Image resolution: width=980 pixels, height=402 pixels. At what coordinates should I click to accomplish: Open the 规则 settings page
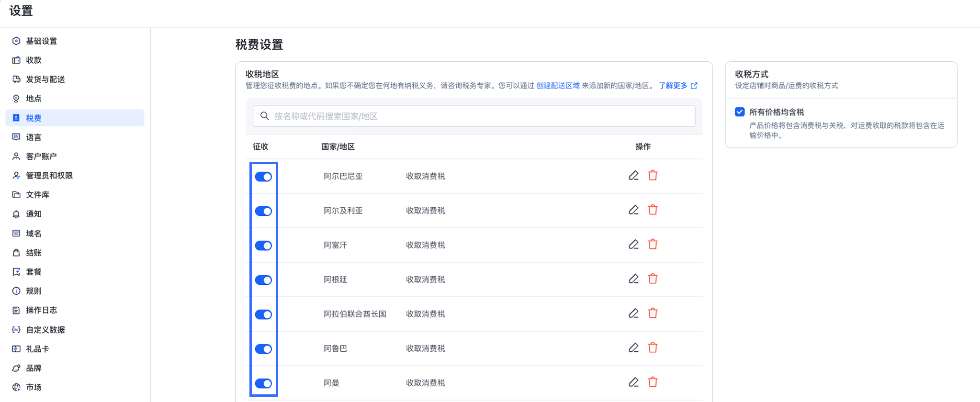[x=75, y=291]
